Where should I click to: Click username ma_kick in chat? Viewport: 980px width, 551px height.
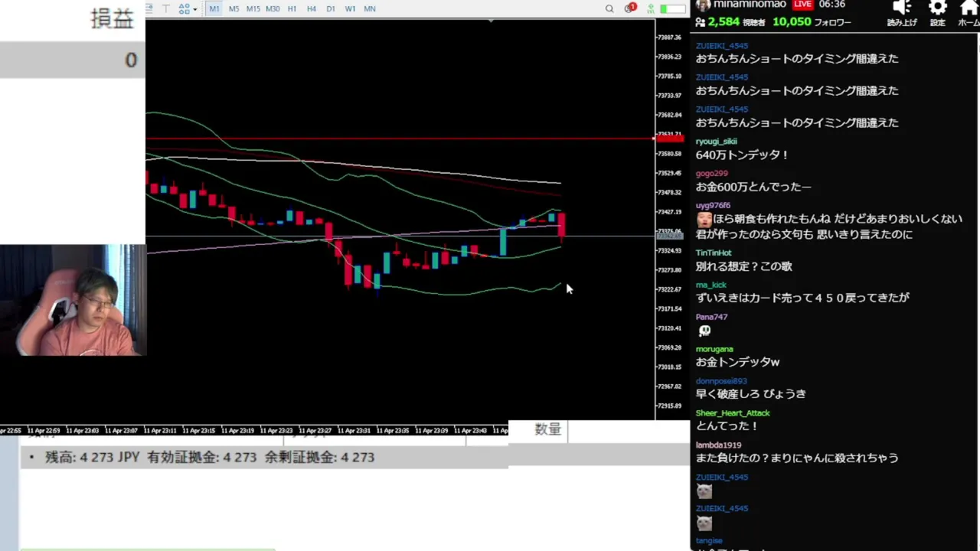coord(710,285)
